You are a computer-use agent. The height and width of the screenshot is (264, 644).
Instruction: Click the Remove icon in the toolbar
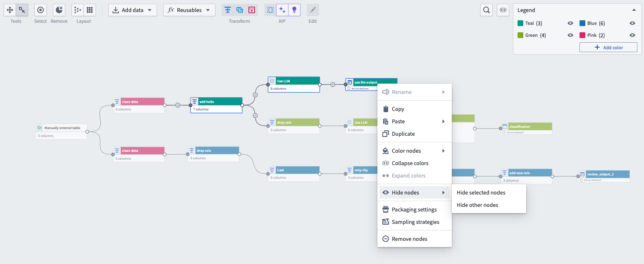click(x=59, y=10)
